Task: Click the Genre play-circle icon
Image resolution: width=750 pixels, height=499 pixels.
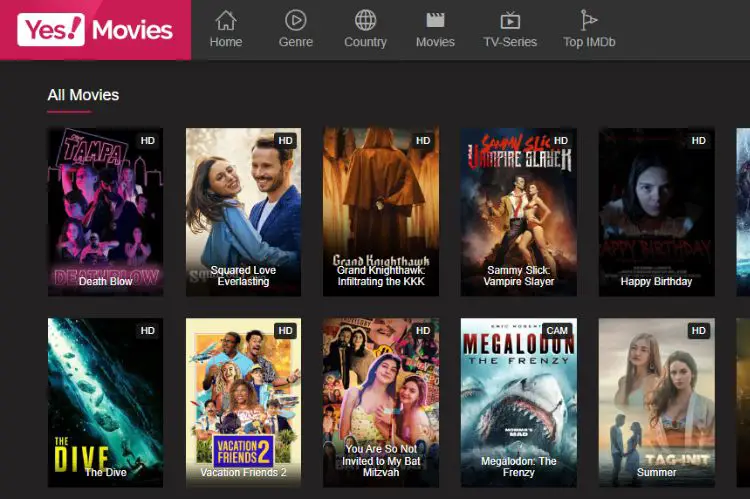Action: tap(296, 21)
